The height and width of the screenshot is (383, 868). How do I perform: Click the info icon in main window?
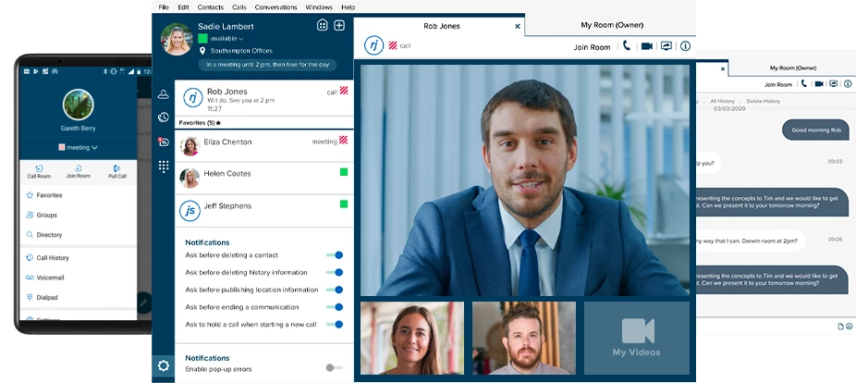(x=685, y=46)
